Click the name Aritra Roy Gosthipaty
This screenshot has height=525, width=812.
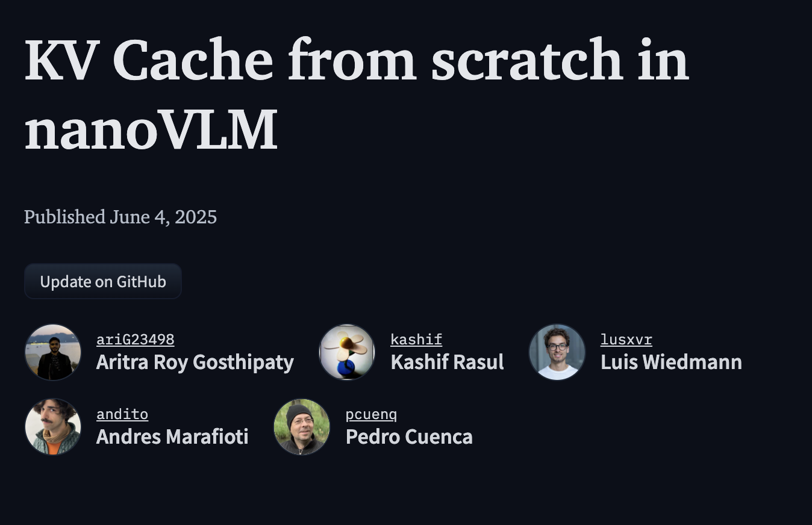pos(195,362)
